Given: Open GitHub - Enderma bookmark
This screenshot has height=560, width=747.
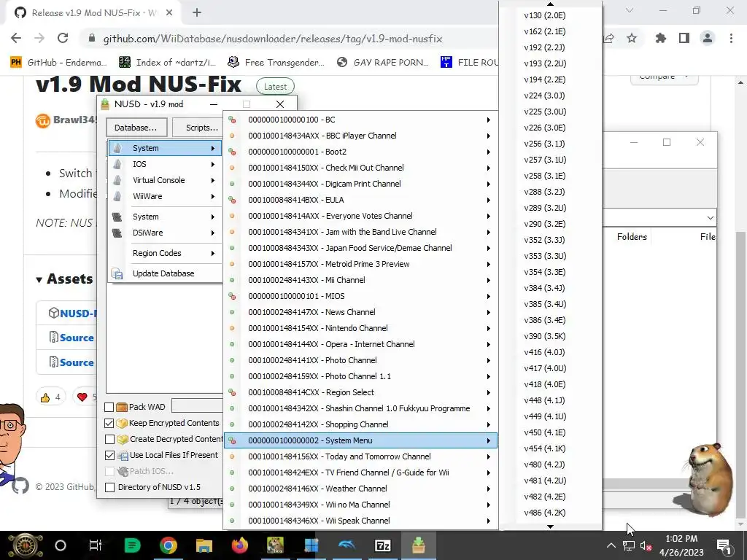Looking at the screenshot, I should tap(58, 63).
